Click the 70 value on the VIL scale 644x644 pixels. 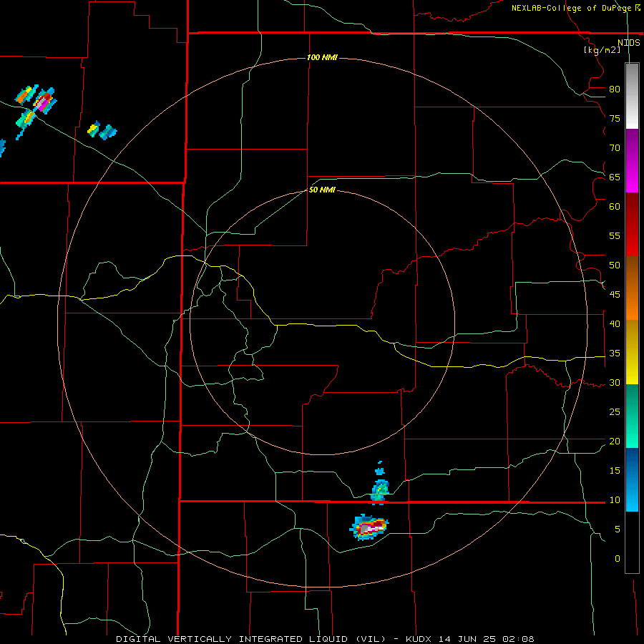(615, 148)
